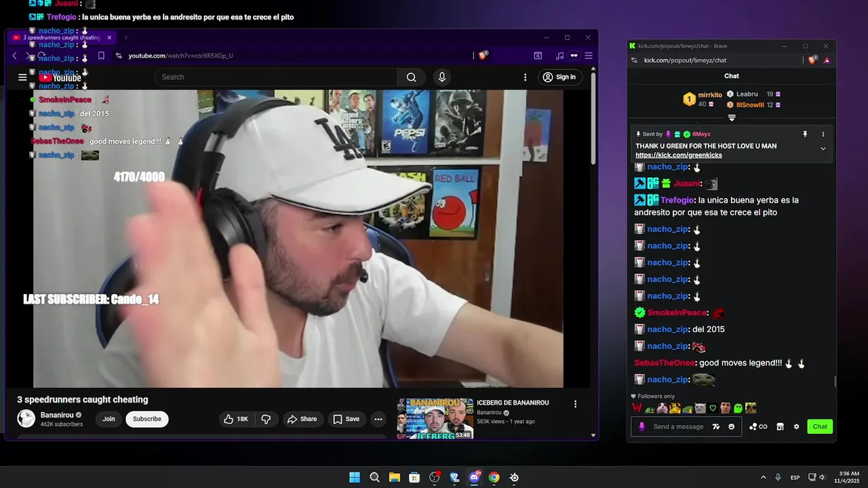Open the Bananirou channel avatar
This screenshot has height=488, width=868.
point(26,419)
